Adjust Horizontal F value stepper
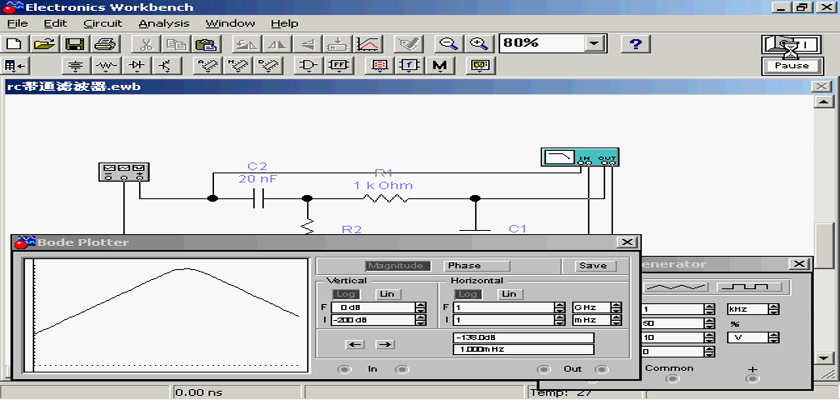Image resolution: width=840 pixels, height=400 pixels. coord(559,307)
